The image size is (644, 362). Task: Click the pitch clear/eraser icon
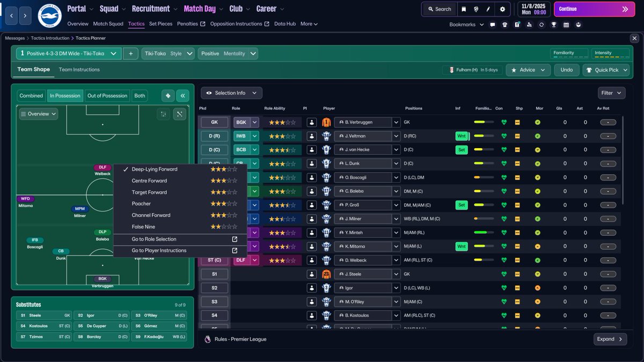[x=168, y=96]
